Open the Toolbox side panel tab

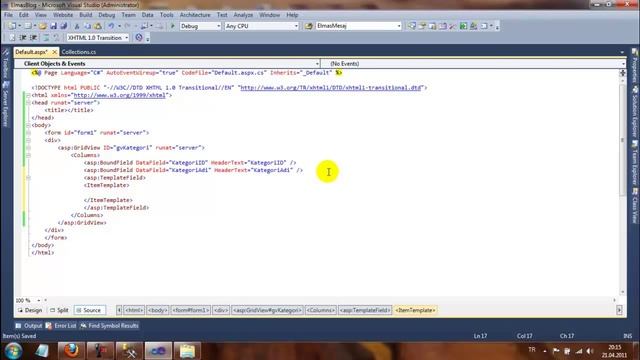coord(6,64)
